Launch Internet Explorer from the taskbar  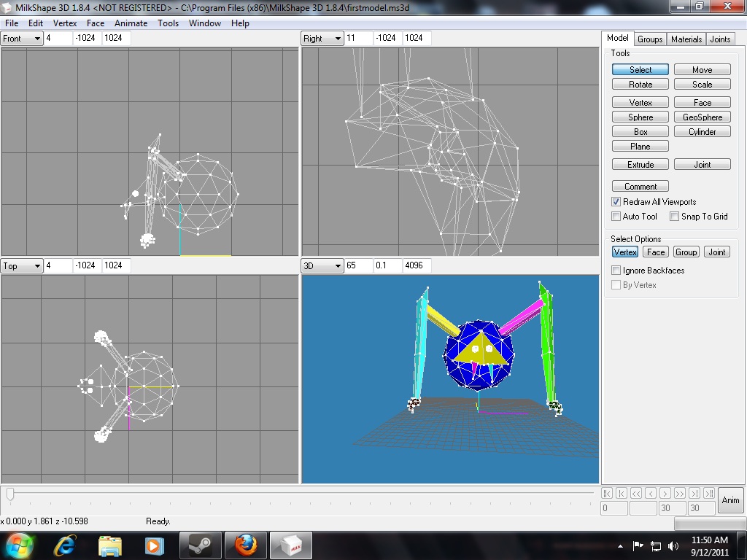tap(66, 545)
